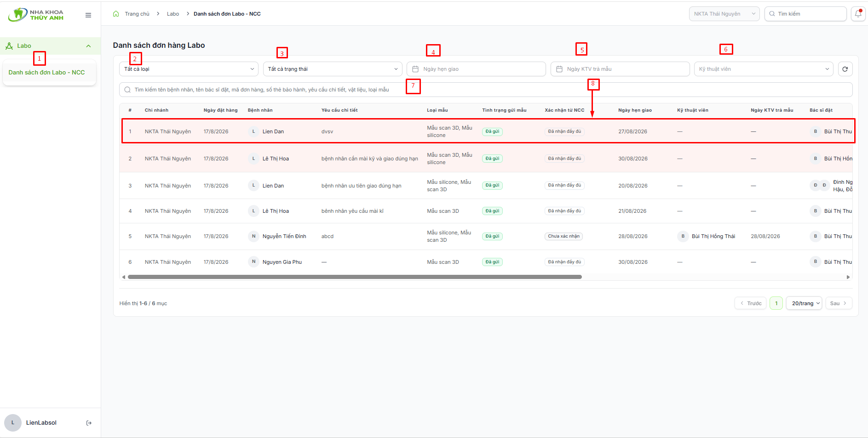Click the 'Xác nhận từ NCC' column header

(x=564, y=110)
